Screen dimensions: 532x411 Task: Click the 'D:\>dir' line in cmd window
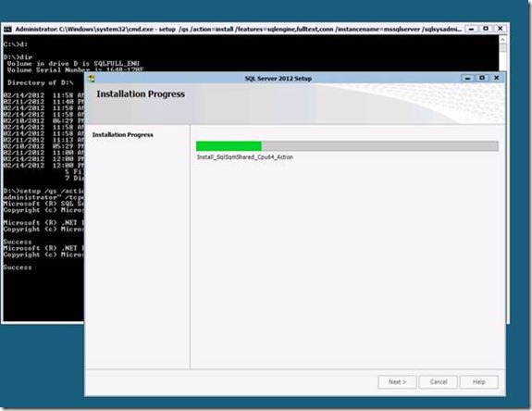point(18,57)
